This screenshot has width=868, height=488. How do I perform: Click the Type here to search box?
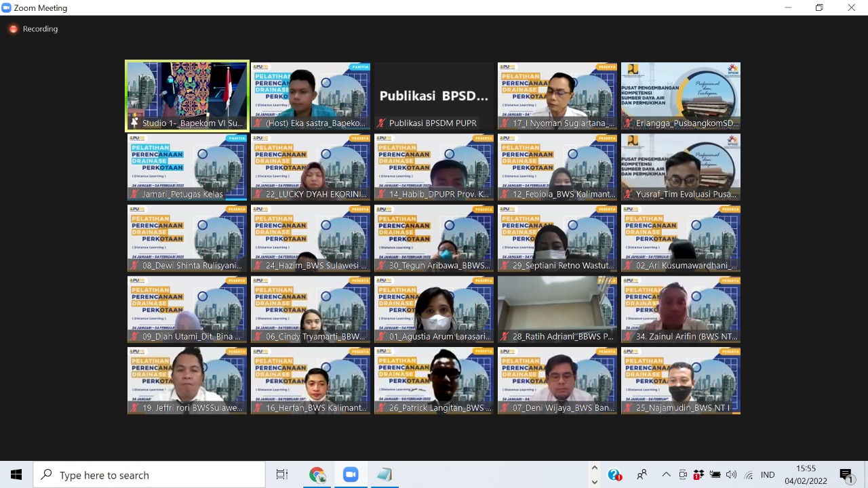(149, 474)
